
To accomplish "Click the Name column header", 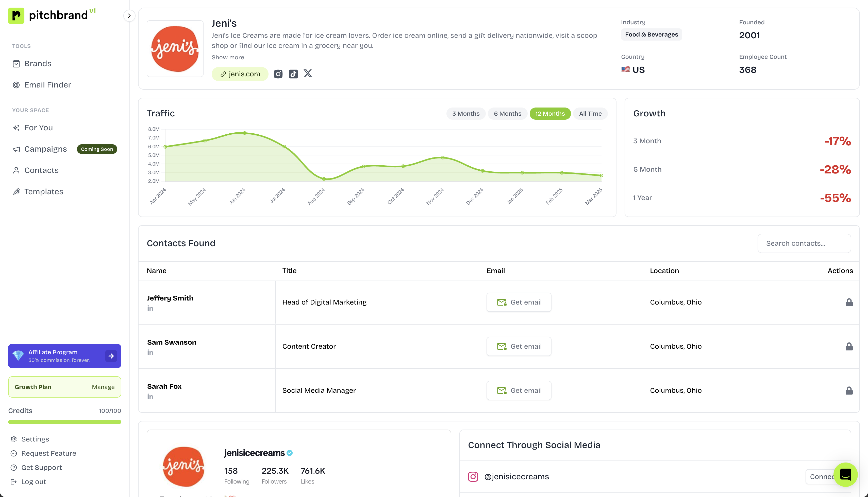I will click(156, 271).
